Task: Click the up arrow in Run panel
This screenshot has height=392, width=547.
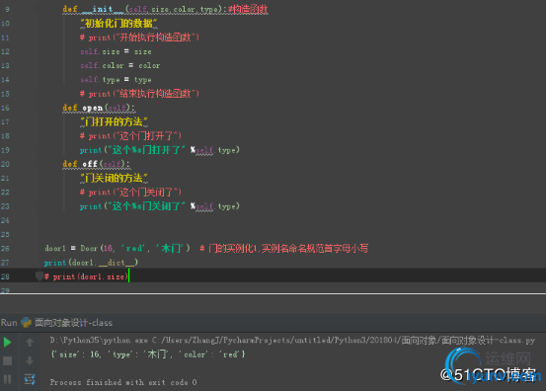Action: pyautogui.click(x=30, y=342)
